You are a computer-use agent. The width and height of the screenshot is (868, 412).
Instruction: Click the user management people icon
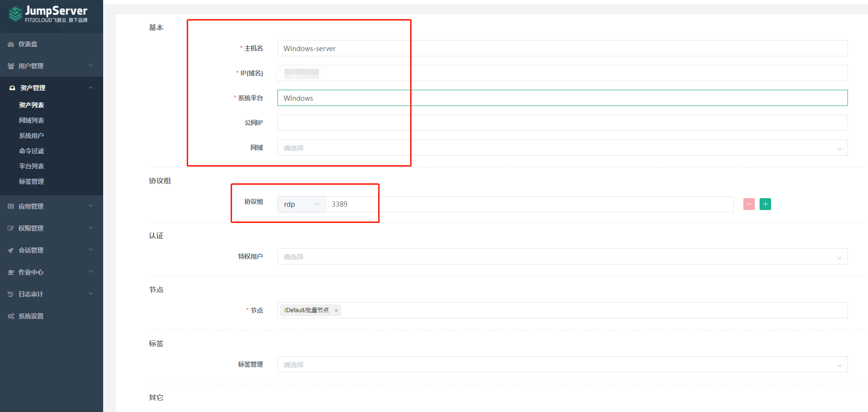coord(11,66)
